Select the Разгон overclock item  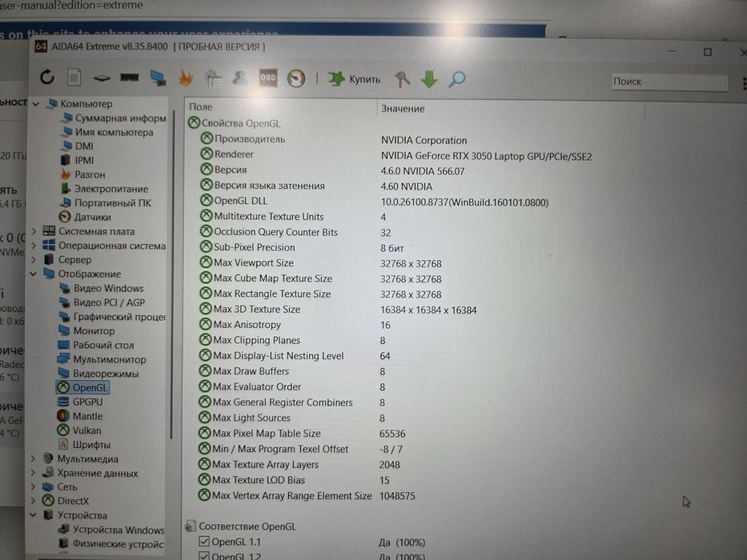pyautogui.click(x=83, y=174)
